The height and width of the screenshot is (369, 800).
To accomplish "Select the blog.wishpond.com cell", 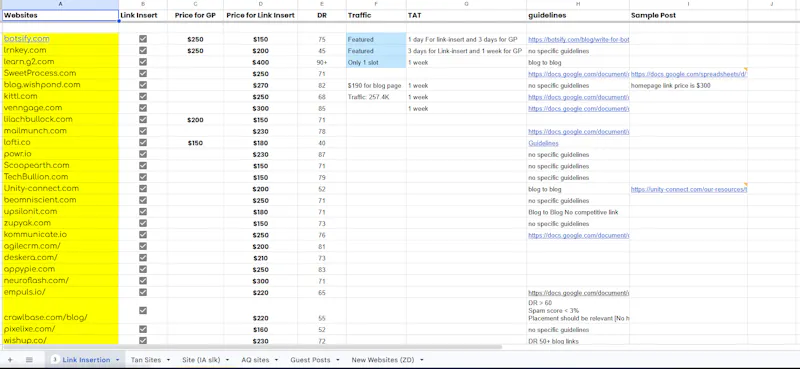I will [60, 85].
